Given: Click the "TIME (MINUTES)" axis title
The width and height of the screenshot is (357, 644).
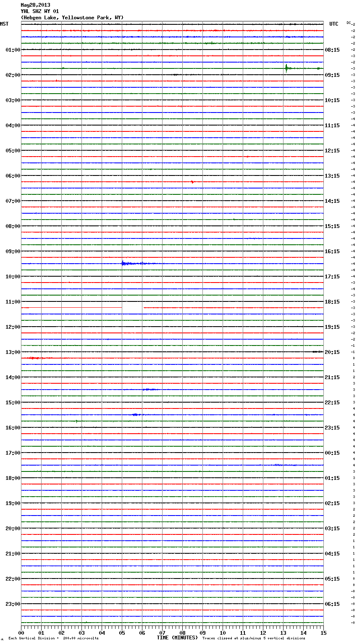Looking at the screenshot, I should pos(177,638).
